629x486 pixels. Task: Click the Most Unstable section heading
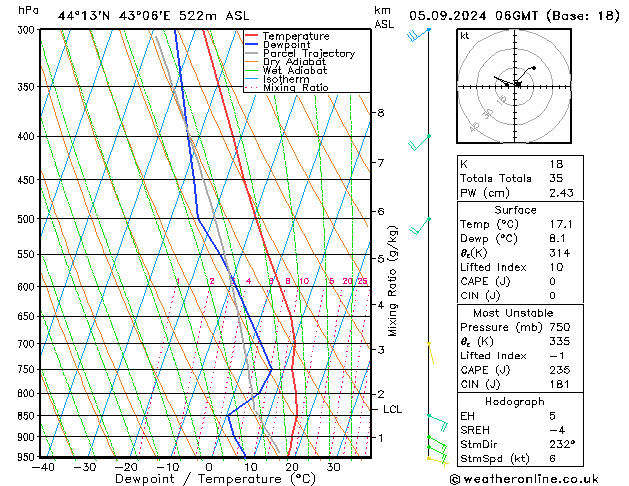point(513,313)
